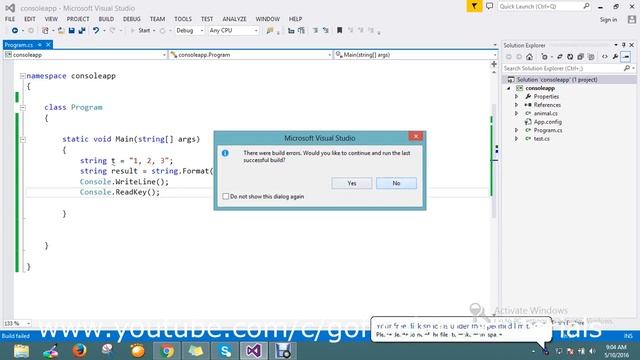
Task: Click the Solution Explorer Refresh icon
Action: click(570, 57)
